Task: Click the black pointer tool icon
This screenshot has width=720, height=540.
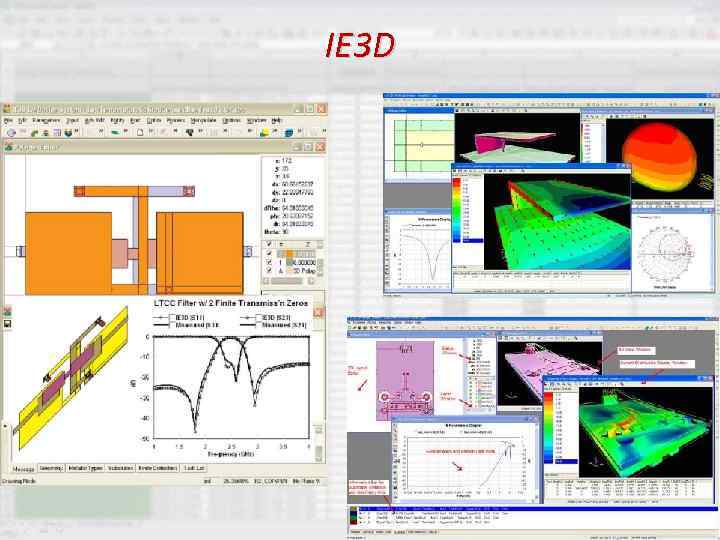Action: pyautogui.click(x=189, y=133)
